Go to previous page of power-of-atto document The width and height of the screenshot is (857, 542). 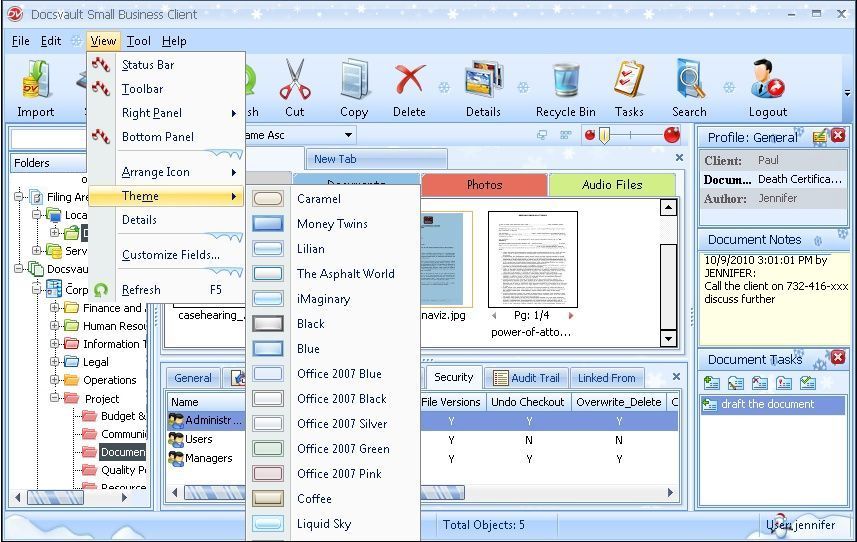(494, 316)
